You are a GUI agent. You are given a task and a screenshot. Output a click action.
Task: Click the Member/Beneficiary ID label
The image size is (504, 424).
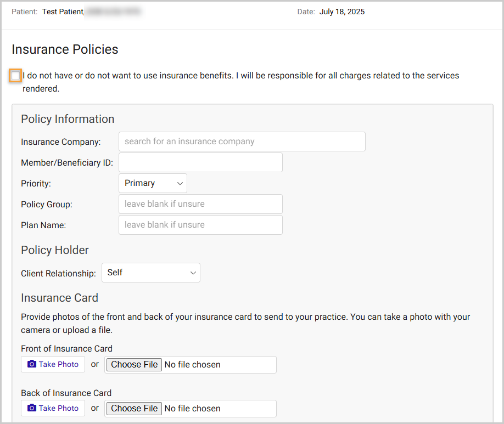coord(67,163)
